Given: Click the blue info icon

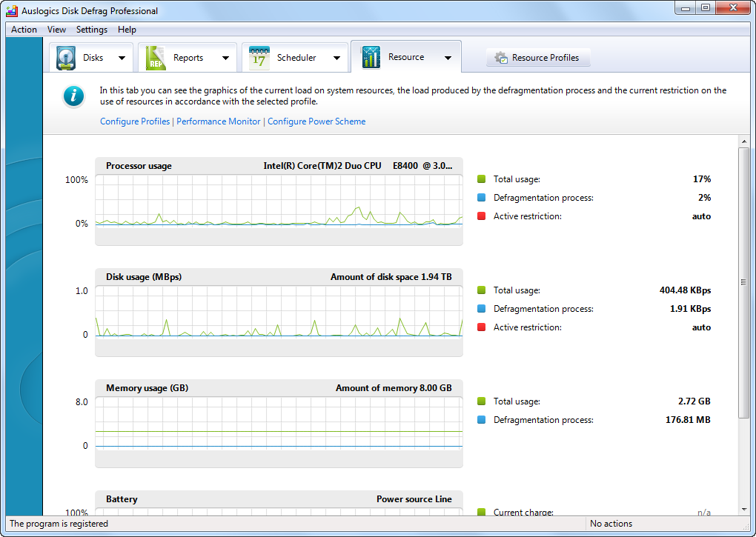Looking at the screenshot, I should click(74, 96).
